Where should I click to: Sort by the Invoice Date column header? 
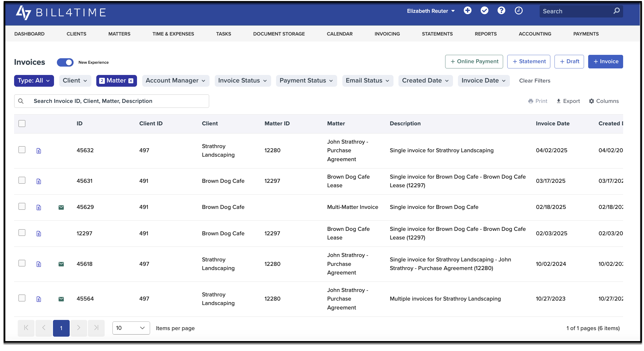click(x=552, y=124)
